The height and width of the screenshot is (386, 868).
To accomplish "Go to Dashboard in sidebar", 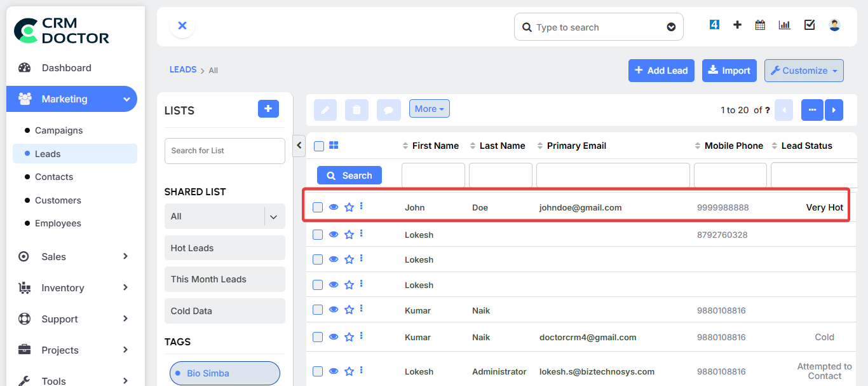I will 66,68.
